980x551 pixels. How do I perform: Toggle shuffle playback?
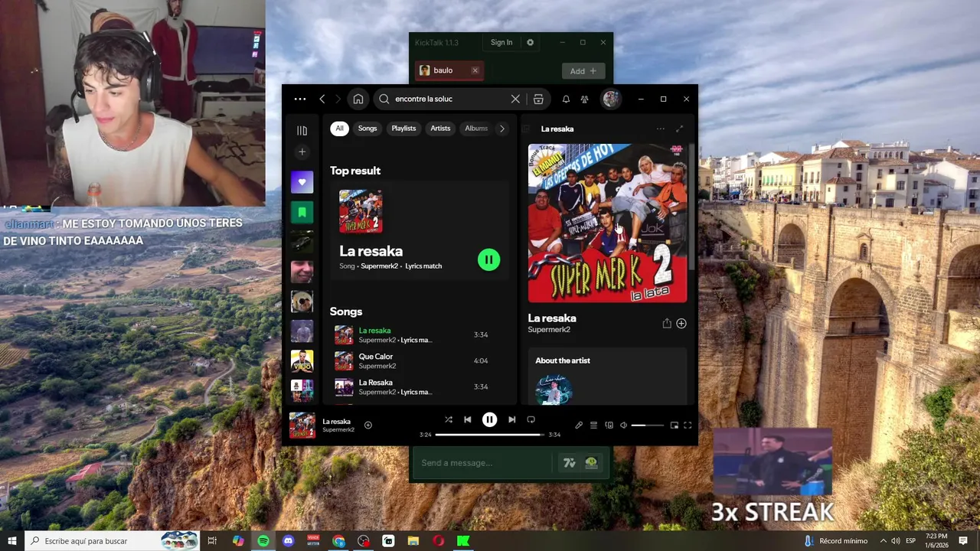coord(449,419)
